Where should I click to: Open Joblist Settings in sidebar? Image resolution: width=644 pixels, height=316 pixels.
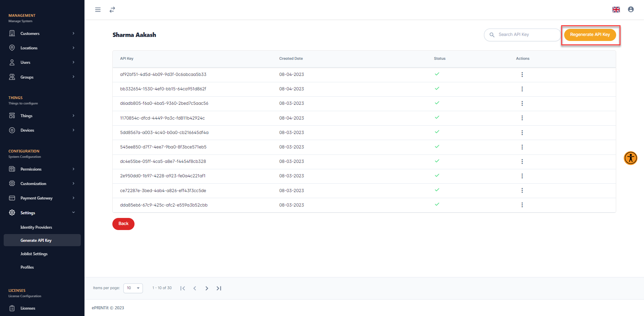[34, 254]
